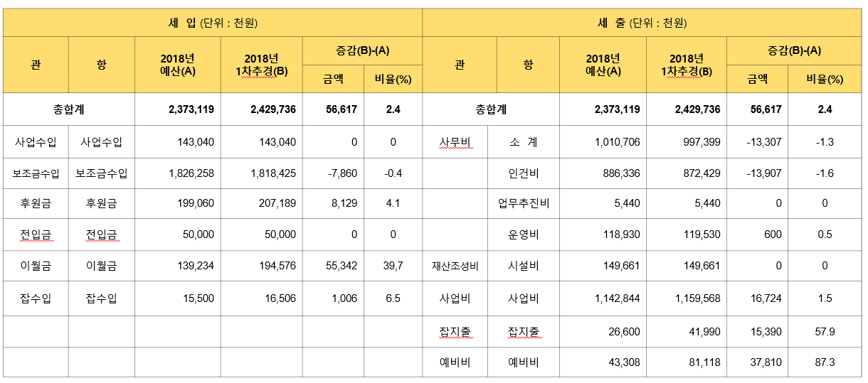868x383 pixels.
Task: Select the 1,010,706 사무비 budget value
Action: [616, 142]
